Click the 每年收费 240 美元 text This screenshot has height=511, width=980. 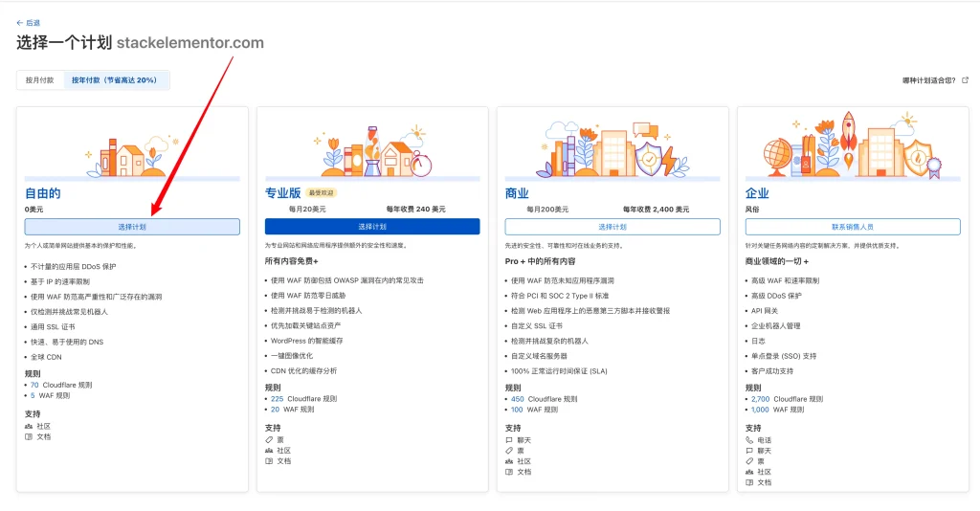415,210
